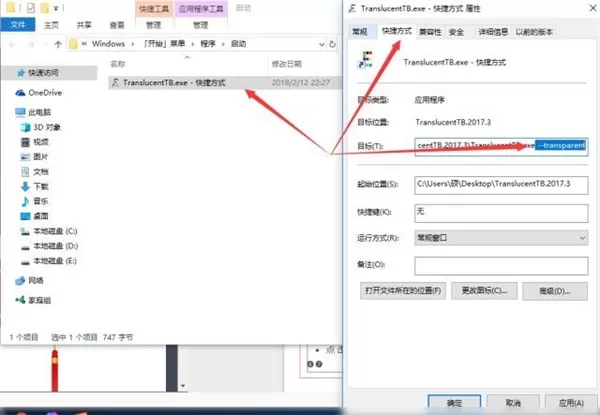Open the 文件 menu in Explorer
The image size is (600, 415).
click(x=18, y=25)
